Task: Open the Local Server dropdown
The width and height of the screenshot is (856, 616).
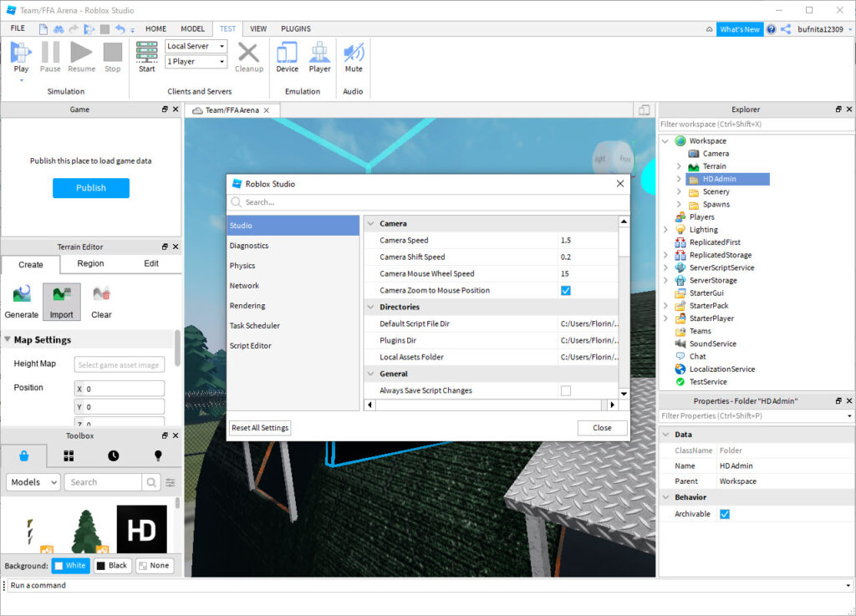Action: pyautogui.click(x=196, y=46)
